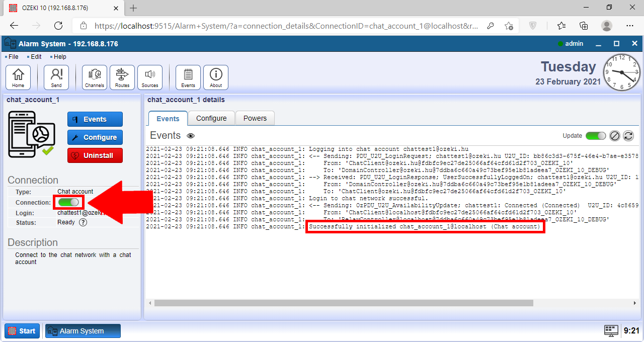Screen dimensions: 644x342
Task: Click the red Uninstall button
Action: click(x=95, y=155)
